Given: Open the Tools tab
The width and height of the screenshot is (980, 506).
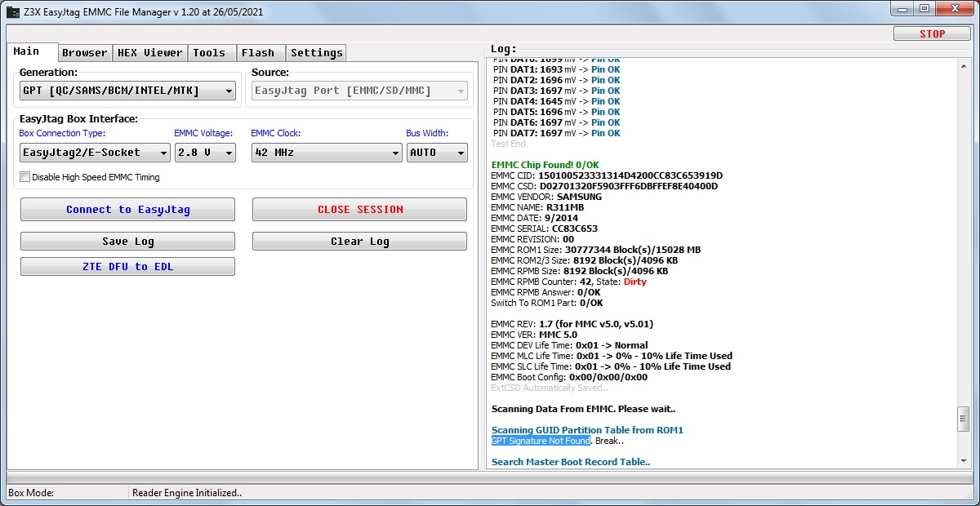Looking at the screenshot, I should pyautogui.click(x=209, y=53).
